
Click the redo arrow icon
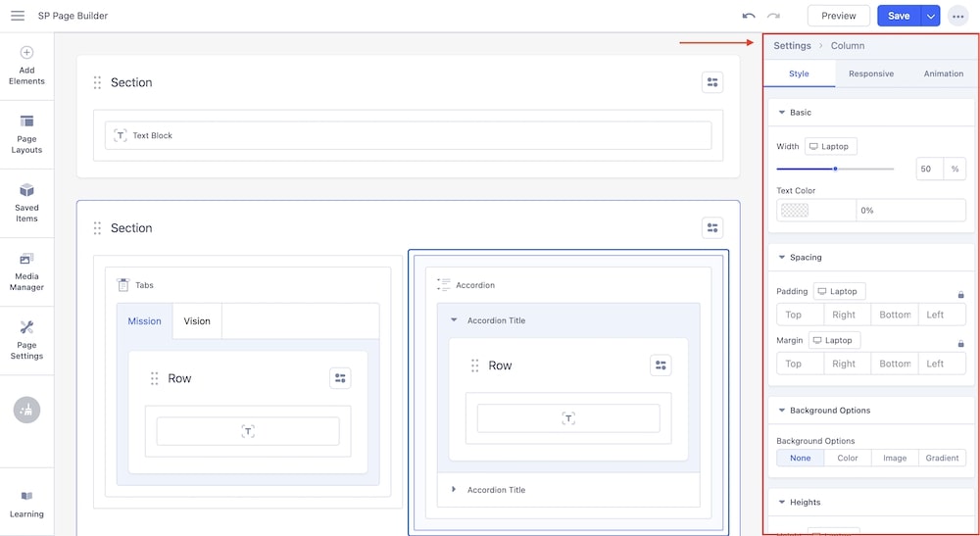[x=774, y=16]
